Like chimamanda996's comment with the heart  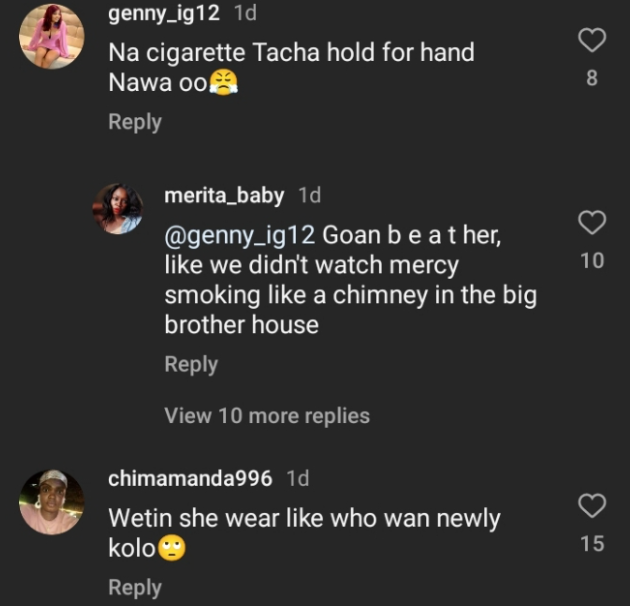point(592,505)
